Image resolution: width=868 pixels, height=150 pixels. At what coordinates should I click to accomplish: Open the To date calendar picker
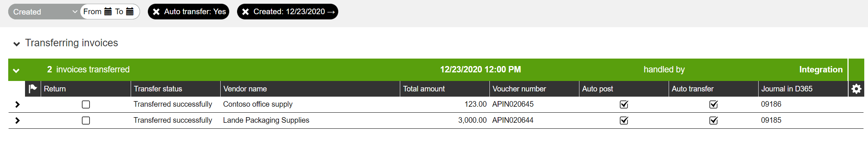[x=130, y=12]
